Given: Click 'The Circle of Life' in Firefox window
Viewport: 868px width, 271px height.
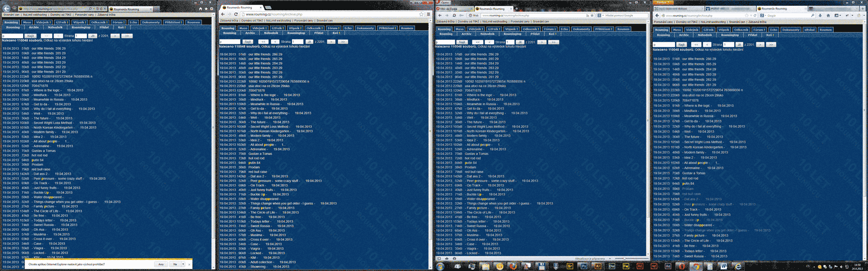Looking at the screenshot, I should click(697, 241).
